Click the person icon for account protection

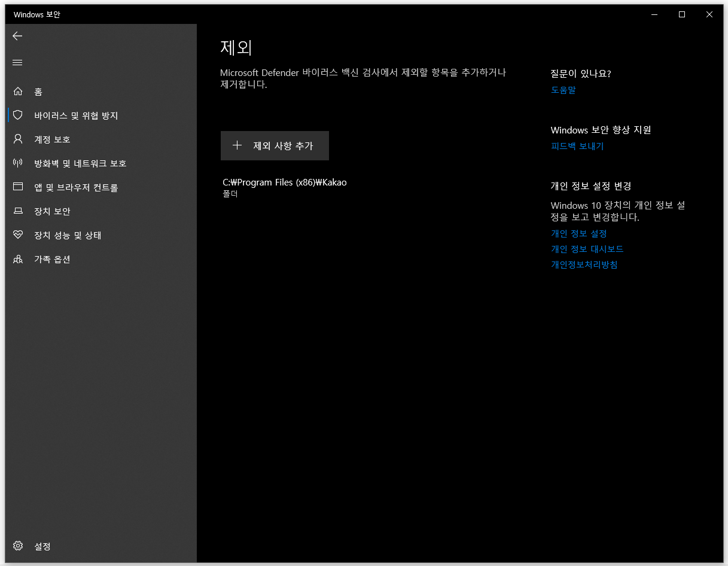pyautogui.click(x=18, y=139)
